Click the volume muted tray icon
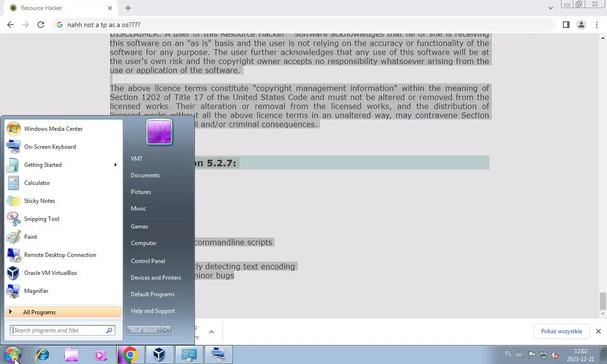Screen dimensions: 607x364 coord(554,355)
